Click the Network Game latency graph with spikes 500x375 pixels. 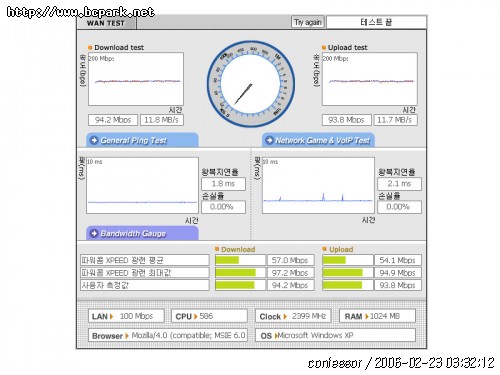[318, 186]
